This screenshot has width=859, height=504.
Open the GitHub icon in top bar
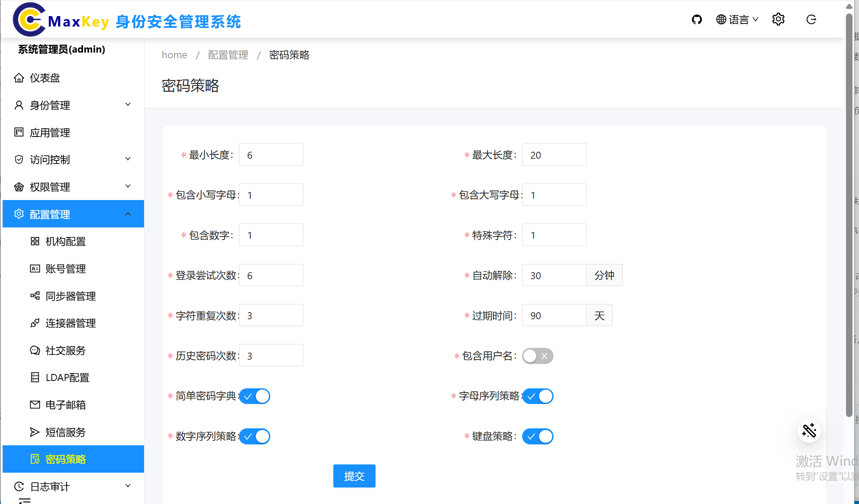click(697, 19)
